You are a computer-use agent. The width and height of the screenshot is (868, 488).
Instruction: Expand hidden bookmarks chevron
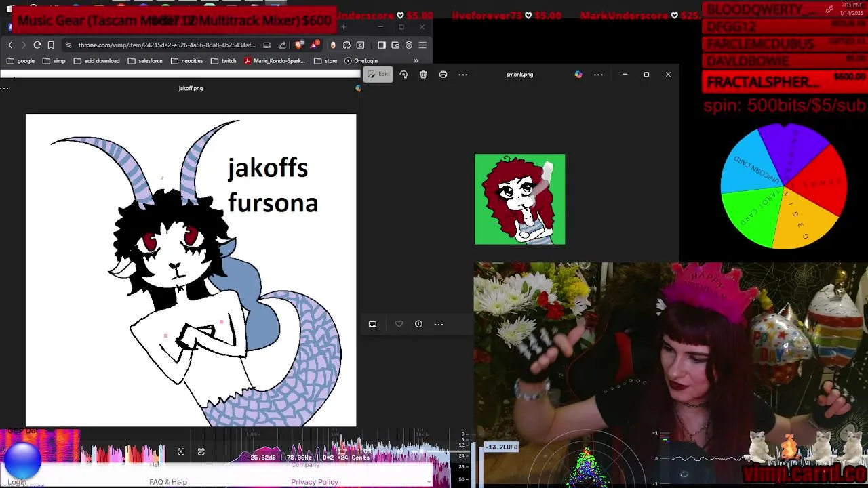click(416, 61)
